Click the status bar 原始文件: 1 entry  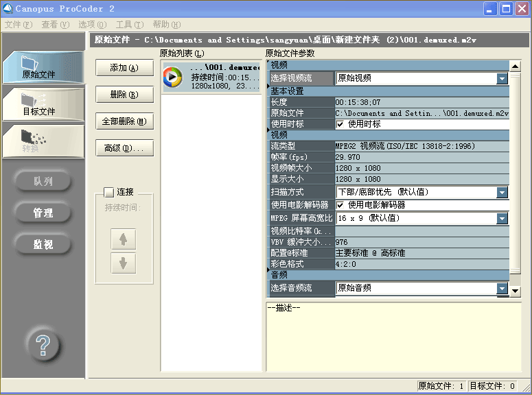tap(441, 386)
